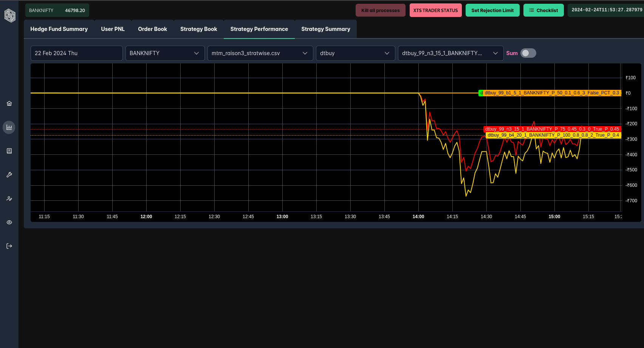Open the dtbuy_99_n3_15_1_BANKNIFTY dropdown
The width and height of the screenshot is (644, 348).
pyautogui.click(x=450, y=53)
